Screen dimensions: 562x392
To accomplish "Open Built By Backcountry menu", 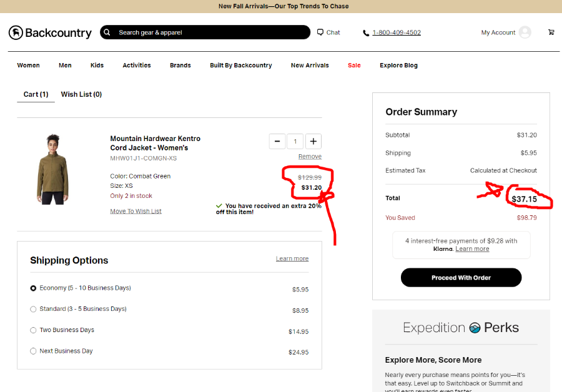I will pyautogui.click(x=241, y=65).
